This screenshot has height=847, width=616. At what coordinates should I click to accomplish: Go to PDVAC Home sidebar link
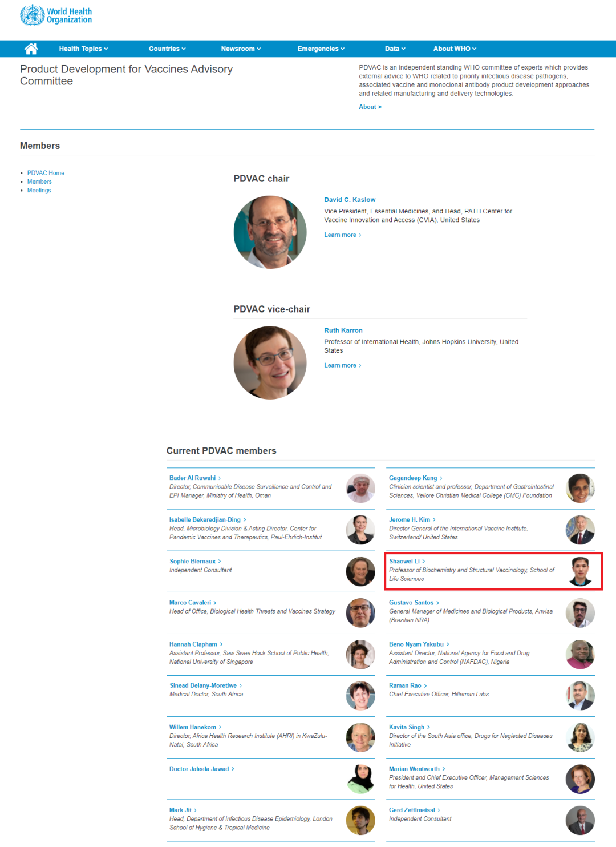point(46,173)
